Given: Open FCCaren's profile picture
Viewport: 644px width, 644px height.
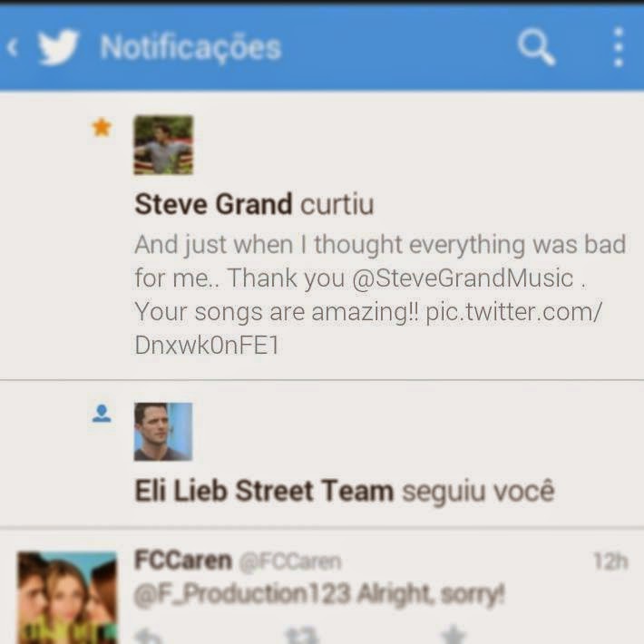Looking at the screenshot, I should [x=67, y=598].
